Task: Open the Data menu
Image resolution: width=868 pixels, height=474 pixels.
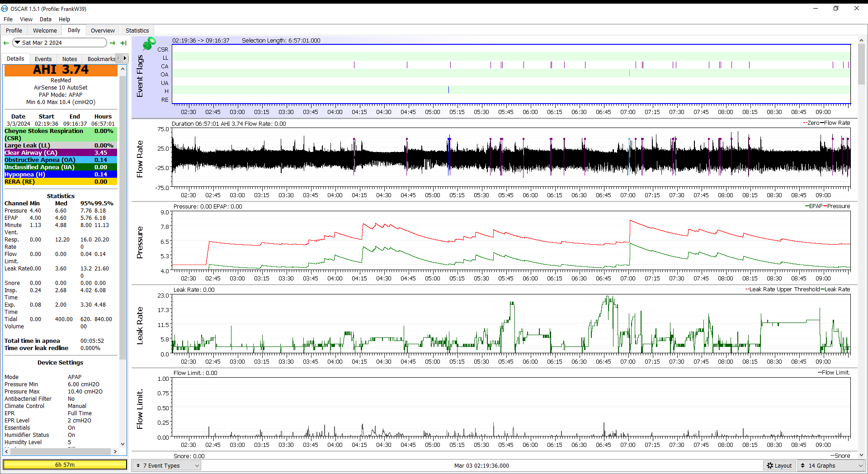Action: point(46,19)
